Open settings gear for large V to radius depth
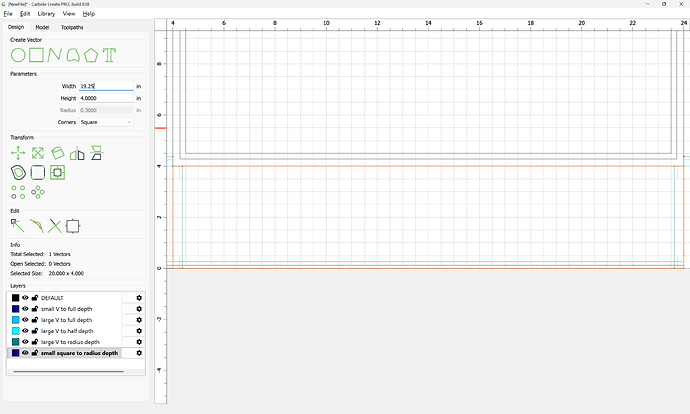 [139, 342]
